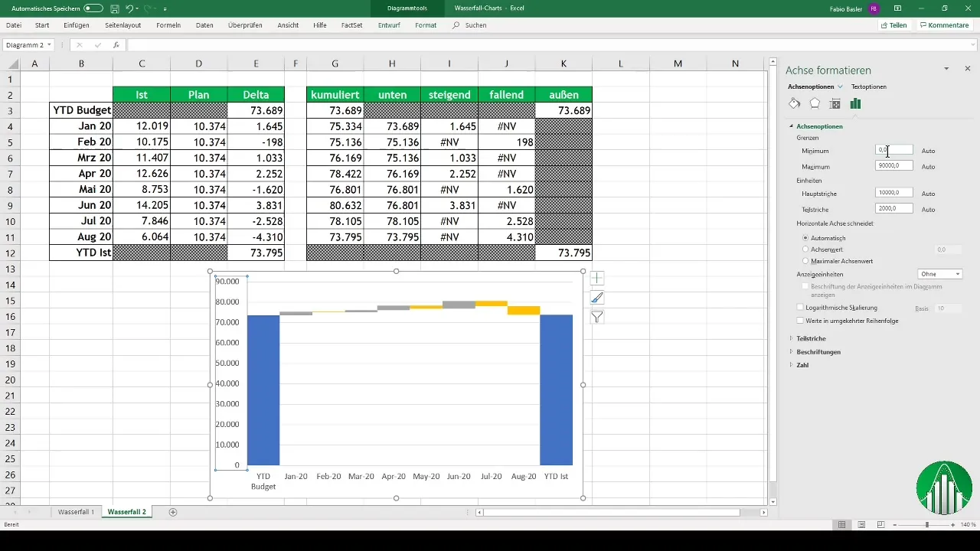The height and width of the screenshot is (551, 980).
Task: Click the Maximum value field
Action: pos(894,166)
